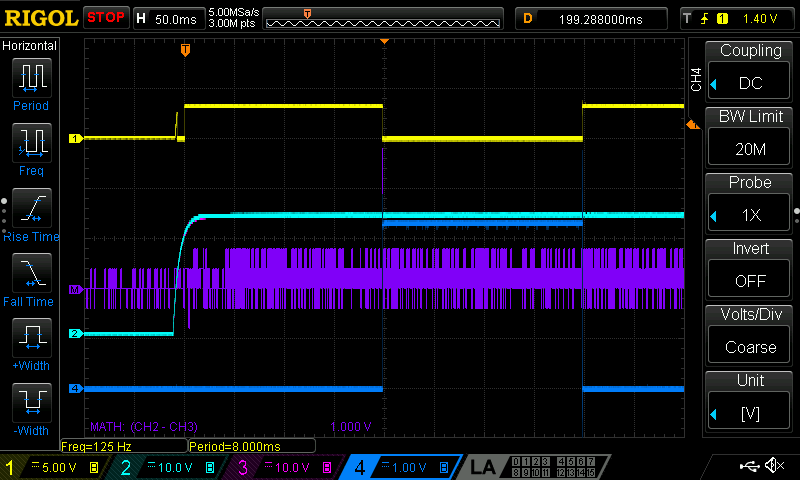The height and width of the screenshot is (480, 800).
Task: Click the trigger source channel 1 badge
Action: coord(722,19)
